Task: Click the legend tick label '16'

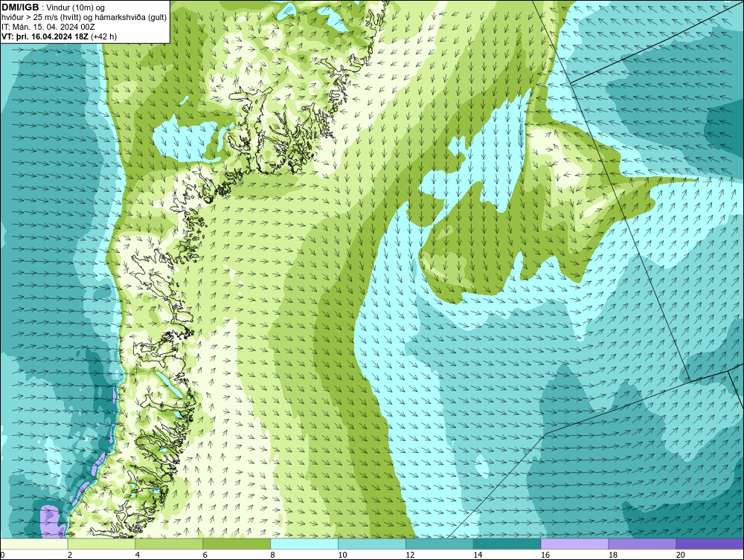Action: pos(545,555)
